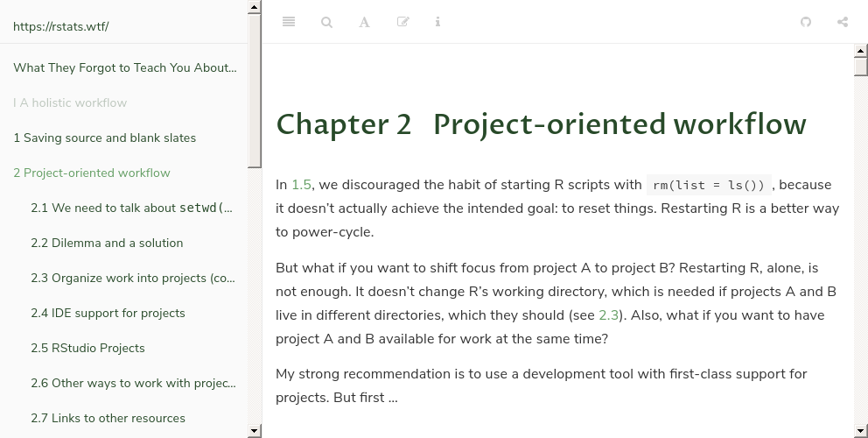Jump to section 2.7 Links to other resources
This screenshot has width=868, height=438.
click(108, 418)
